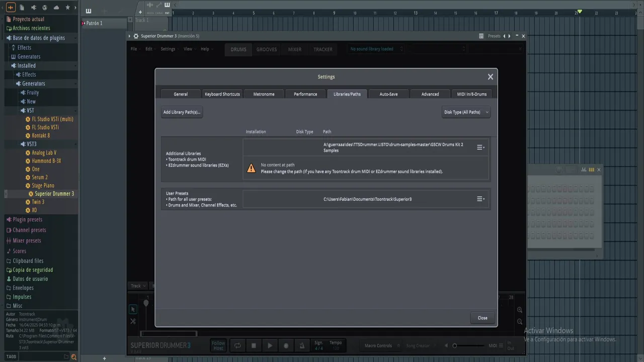The width and height of the screenshot is (644, 362).
Task: Open the Metronome settings tab
Action: [x=264, y=94]
